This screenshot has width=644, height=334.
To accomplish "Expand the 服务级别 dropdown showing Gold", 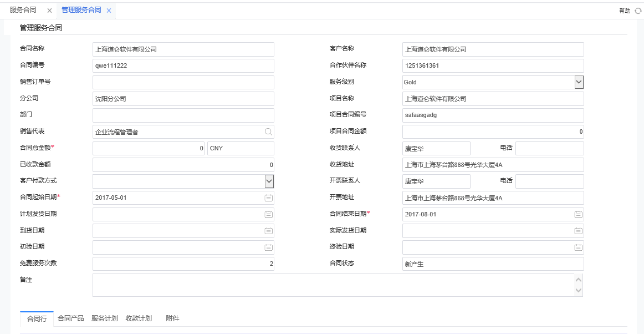I will click(579, 82).
